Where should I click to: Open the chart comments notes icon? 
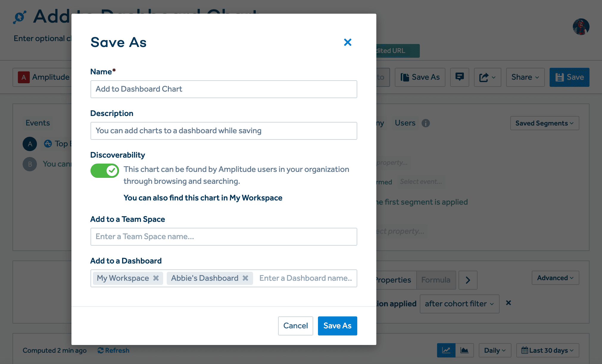tap(459, 77)
